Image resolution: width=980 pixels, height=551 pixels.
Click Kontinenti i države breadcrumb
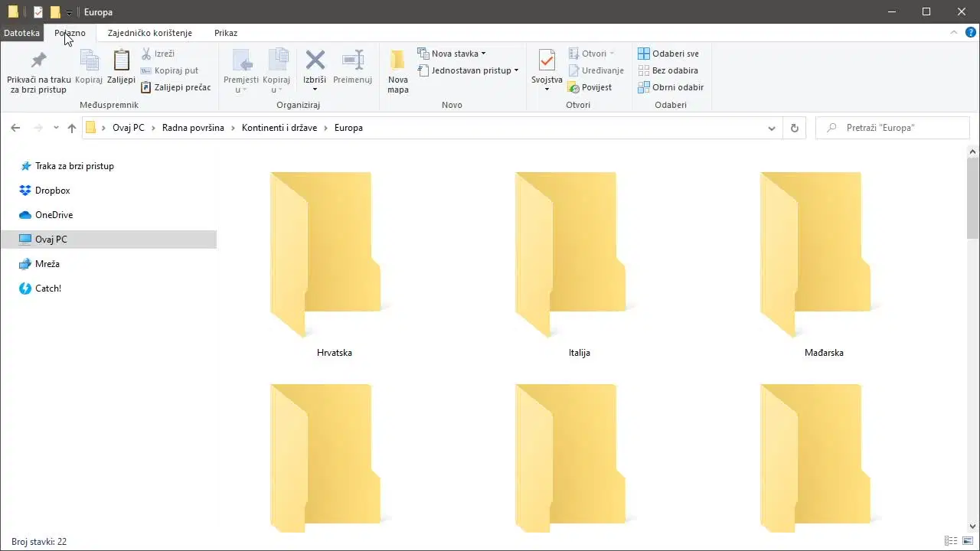[279, 128]
